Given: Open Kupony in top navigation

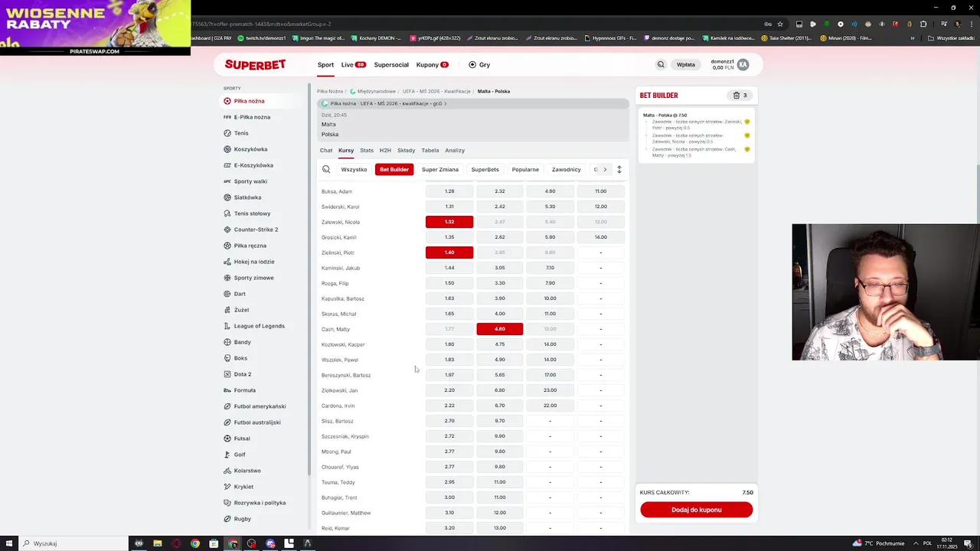Looking at the screenshot, I should tap(433, 65).
